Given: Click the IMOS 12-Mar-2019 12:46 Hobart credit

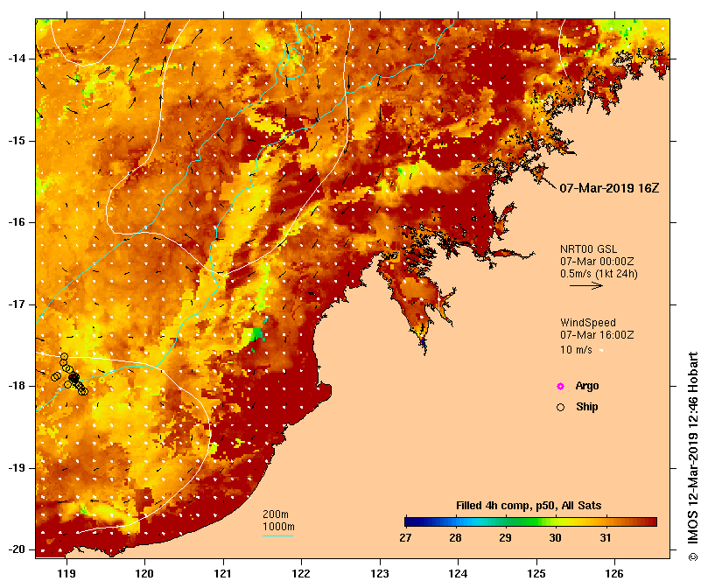Looking at the screenshot, I should click(693, 456).
